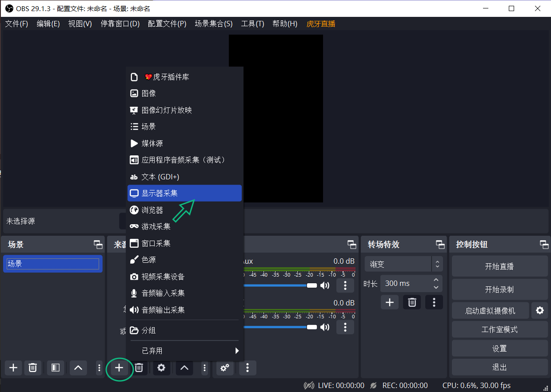Click the add source plus button

pyautogui.click(x=119, y=368)
